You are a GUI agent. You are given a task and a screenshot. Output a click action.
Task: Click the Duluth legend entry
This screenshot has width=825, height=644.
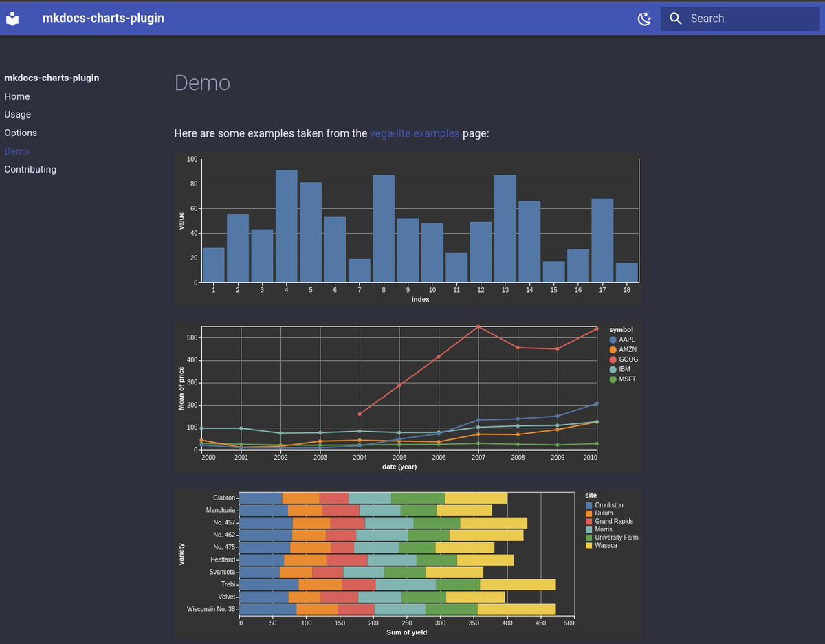pos(603,513)
